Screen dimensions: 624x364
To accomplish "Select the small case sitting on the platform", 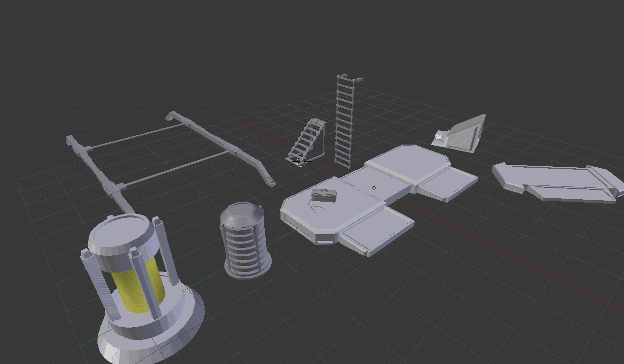I will point(324,196).
